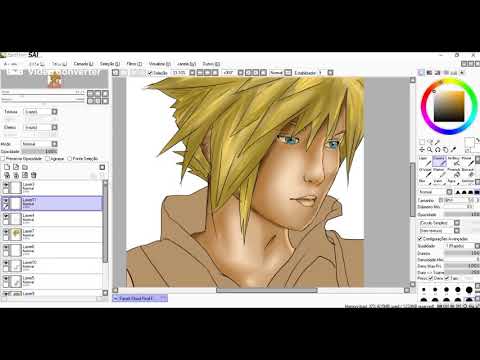The image size is (480, 360).
Task: Open the Filtro menu
Action: [x=134, y=64]
